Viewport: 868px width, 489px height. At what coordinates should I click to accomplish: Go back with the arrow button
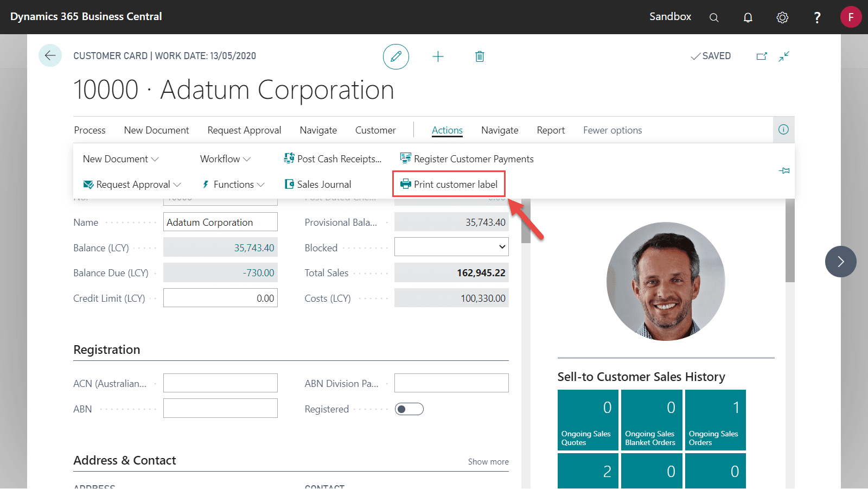coord(50,55)
